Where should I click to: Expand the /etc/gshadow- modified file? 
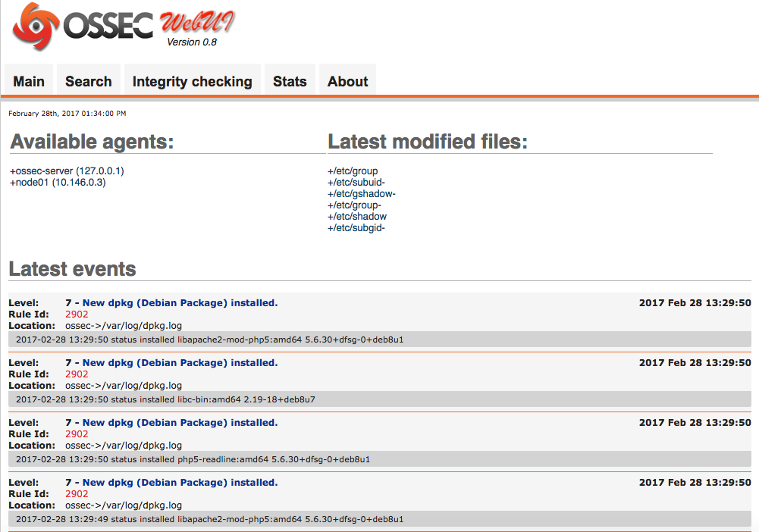point(362,193)
